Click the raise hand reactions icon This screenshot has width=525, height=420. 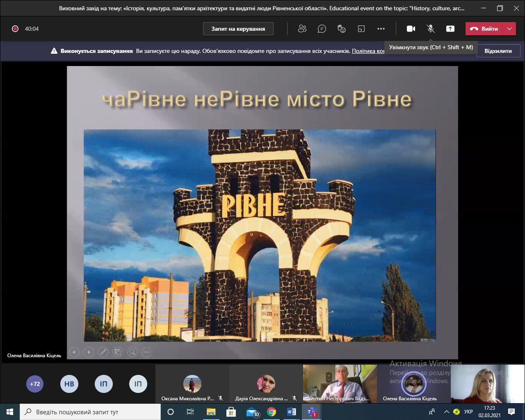[341, 29]
